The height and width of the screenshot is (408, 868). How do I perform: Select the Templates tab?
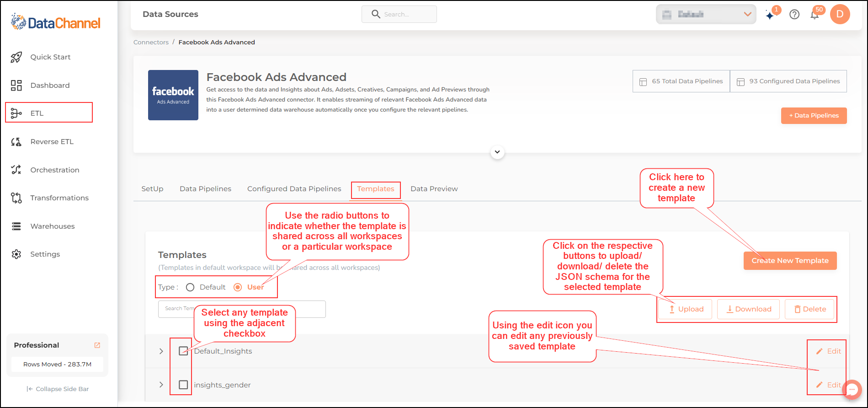click(376, 189)
